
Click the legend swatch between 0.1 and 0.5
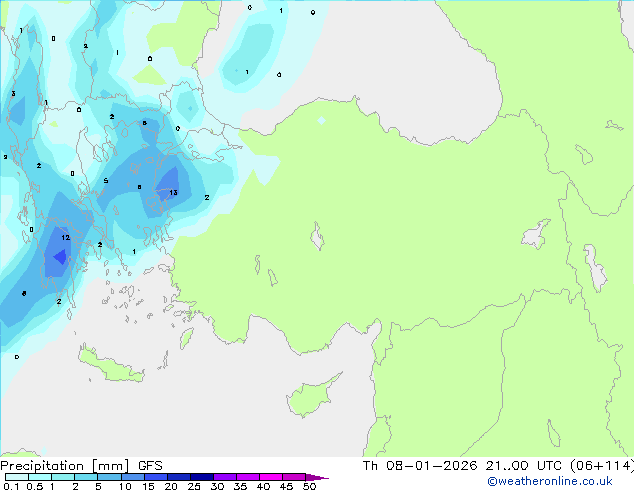click(17, 477)
